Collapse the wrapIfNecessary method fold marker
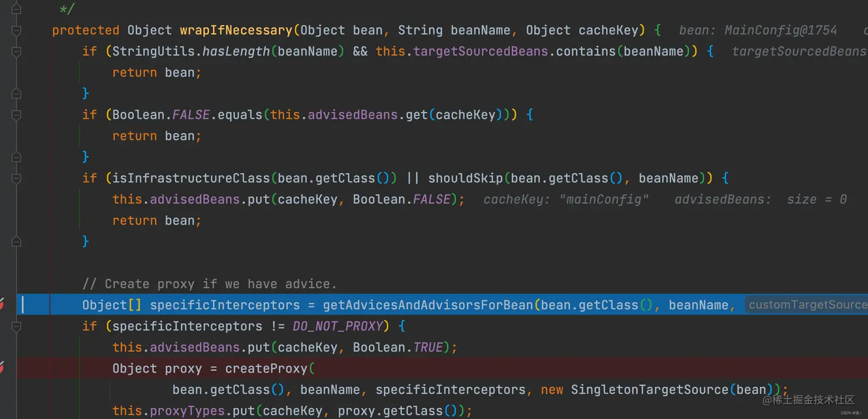 16,30
